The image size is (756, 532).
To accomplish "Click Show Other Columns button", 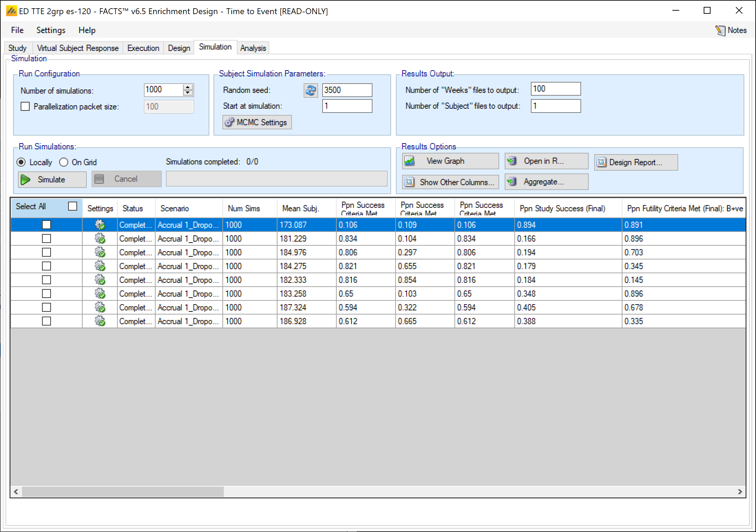I will pyautogui.click(x=450, y=182).
